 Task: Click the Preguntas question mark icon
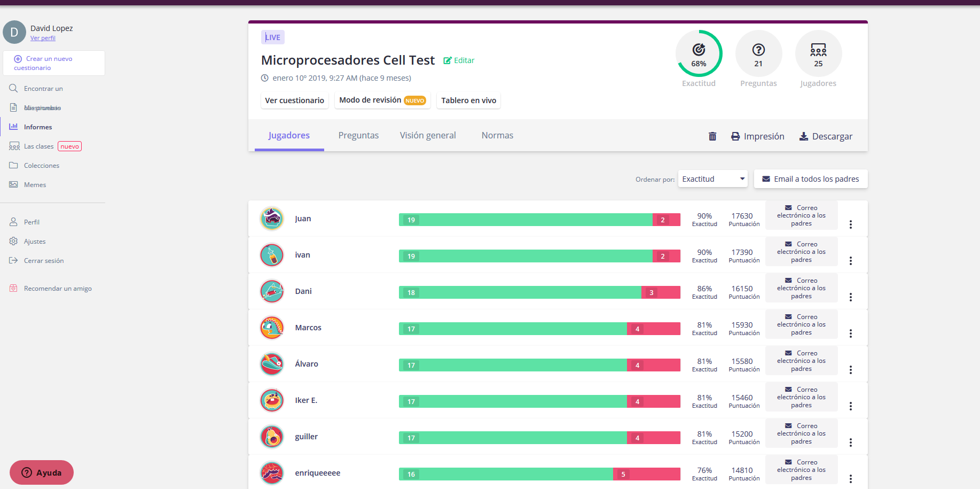click(758, 50)
